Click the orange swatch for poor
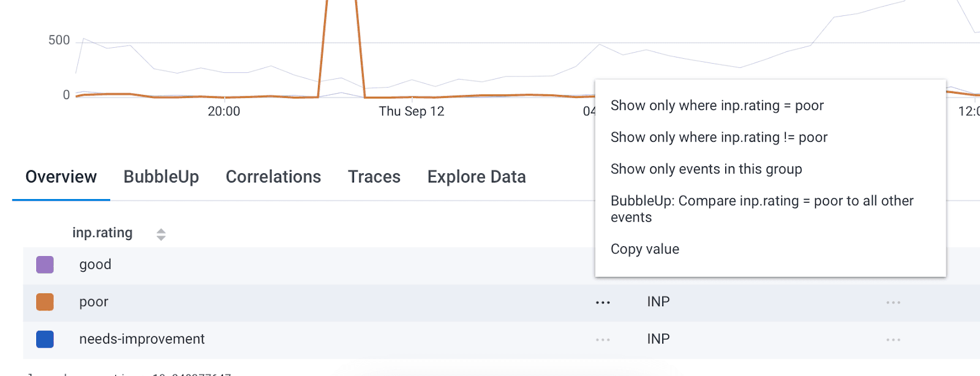The image size is (980, 376). (45, 302)
